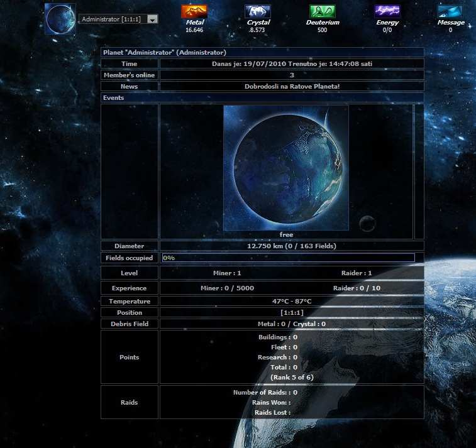The width and height of the screenshot is (476, 448).
Task: Click the Events section header
Action: [114, 98]
